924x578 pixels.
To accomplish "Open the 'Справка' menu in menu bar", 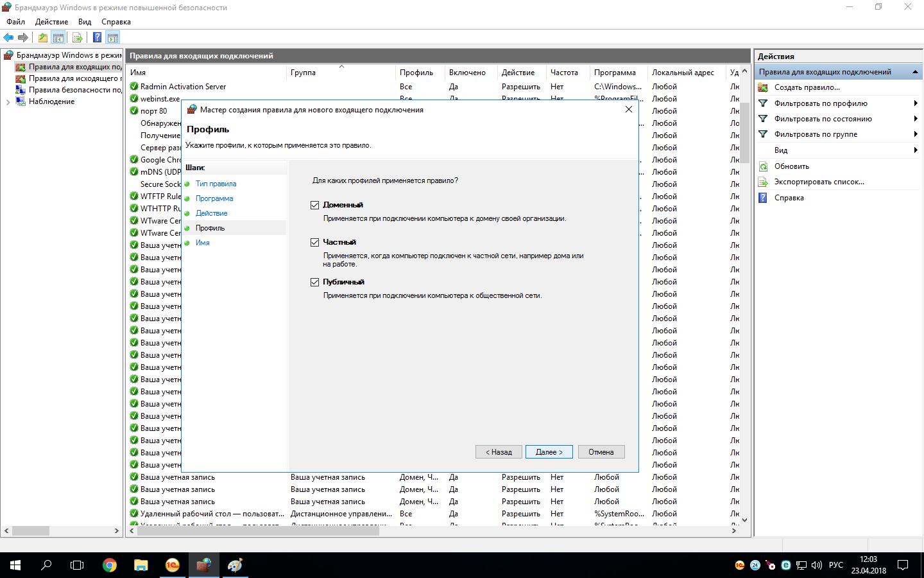I will (116, 22).
